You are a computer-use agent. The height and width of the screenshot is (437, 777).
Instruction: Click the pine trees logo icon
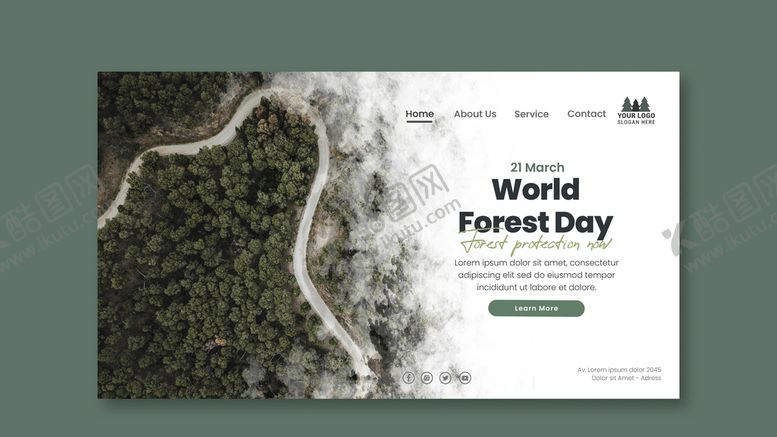[x=636, y=104]
